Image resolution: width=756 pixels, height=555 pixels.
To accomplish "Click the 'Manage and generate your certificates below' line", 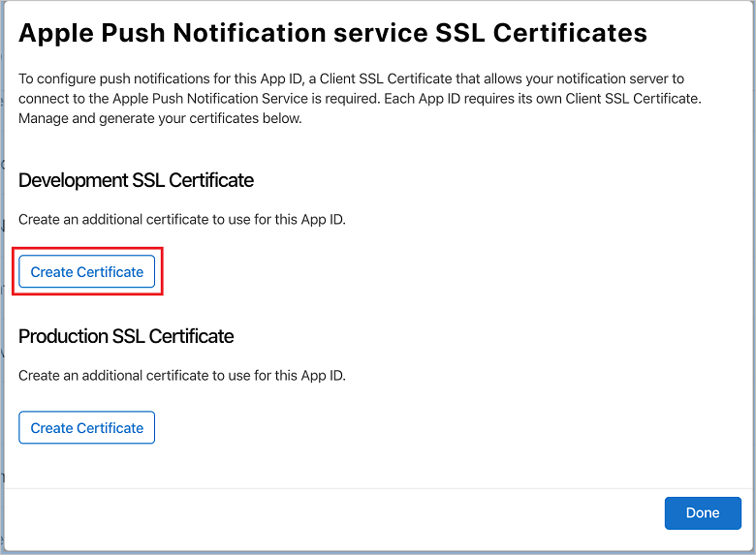I will point(160,118).
